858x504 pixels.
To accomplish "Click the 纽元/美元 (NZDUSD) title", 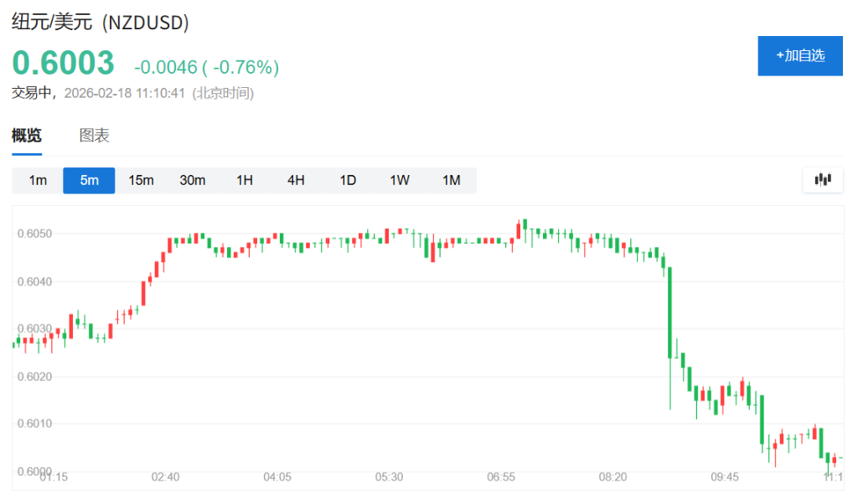I will click(100, 23).
